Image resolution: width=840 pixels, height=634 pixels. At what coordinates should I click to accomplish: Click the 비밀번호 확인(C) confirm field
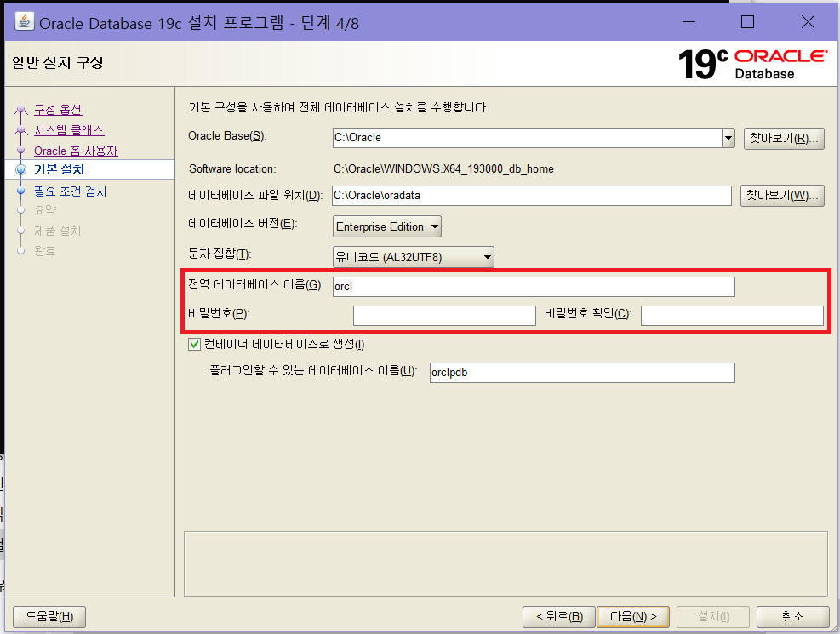tap(732, 316)
